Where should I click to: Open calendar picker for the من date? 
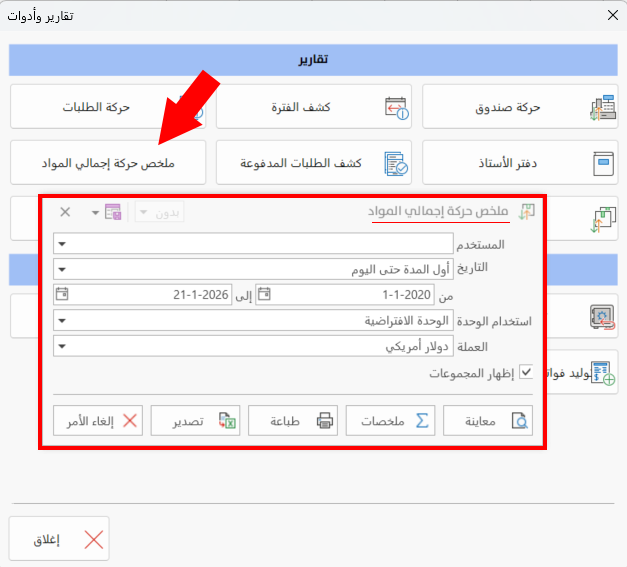[x=264, y=294]
